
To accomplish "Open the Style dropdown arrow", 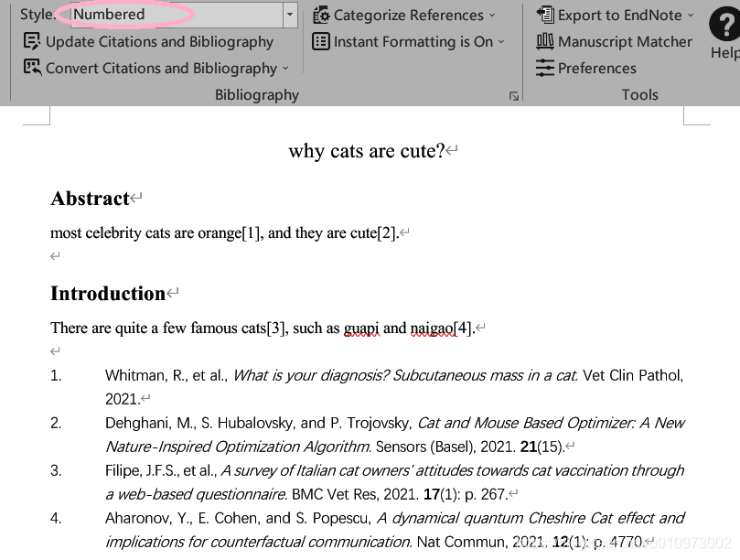I will [x=290, y=14].
